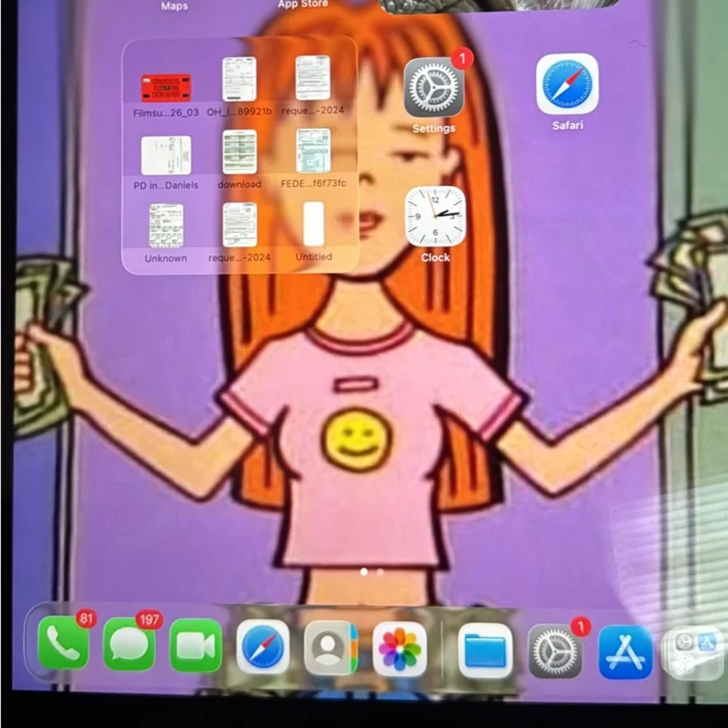Launch Safari from the dock

point(263,646)
